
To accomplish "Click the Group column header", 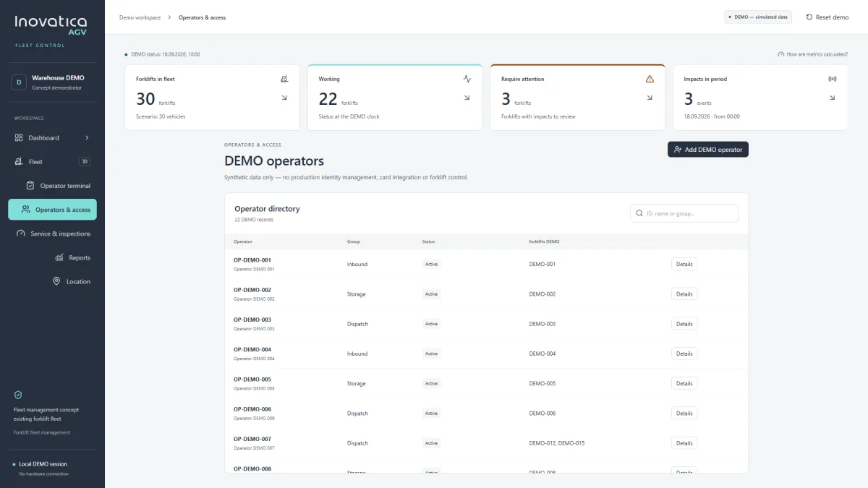I will (x=354, y=241).
